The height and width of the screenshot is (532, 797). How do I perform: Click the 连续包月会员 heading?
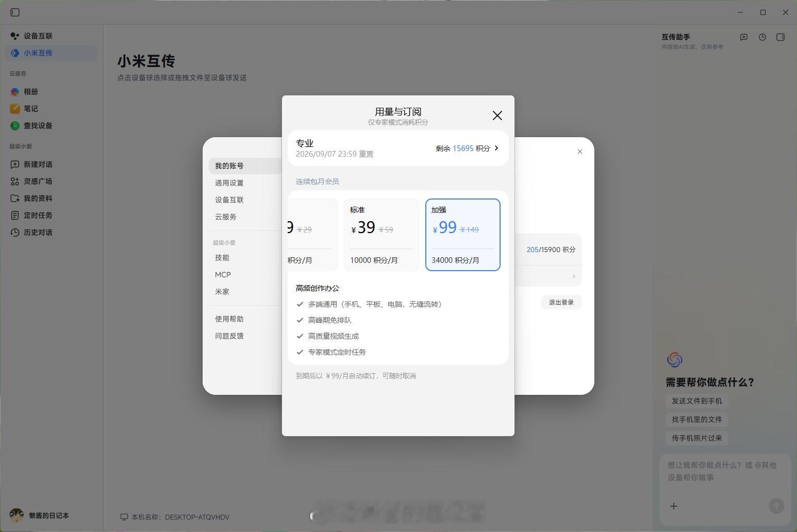pyautogui.click(x=318, y=181)
